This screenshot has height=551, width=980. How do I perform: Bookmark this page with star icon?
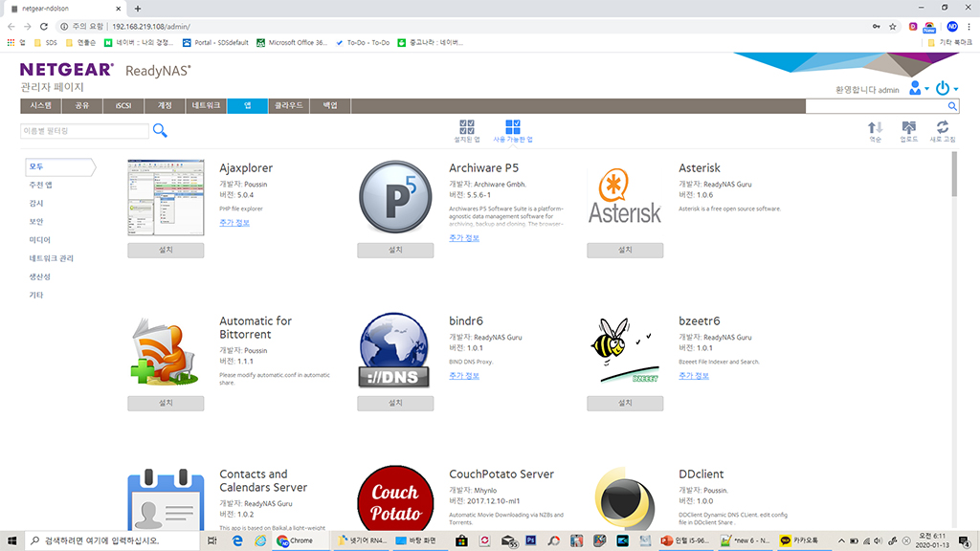point(893,26)
